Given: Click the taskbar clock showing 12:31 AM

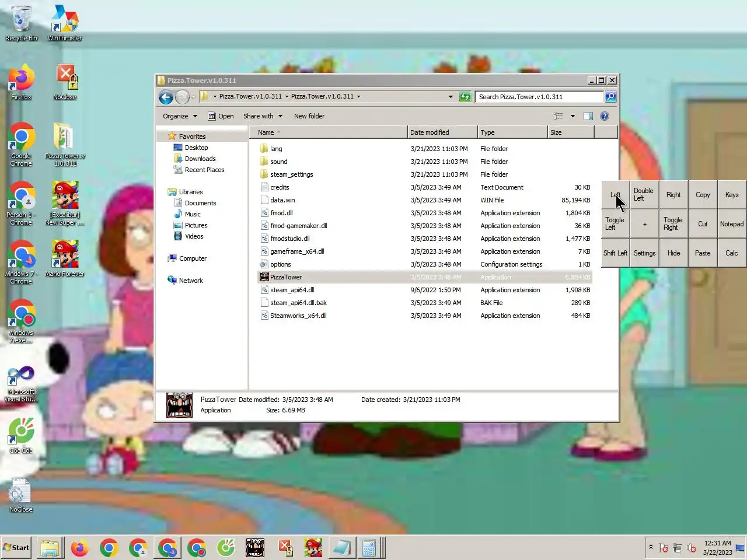Looking at the screenshot, I should pyautogui.click(x=717, y=548).
